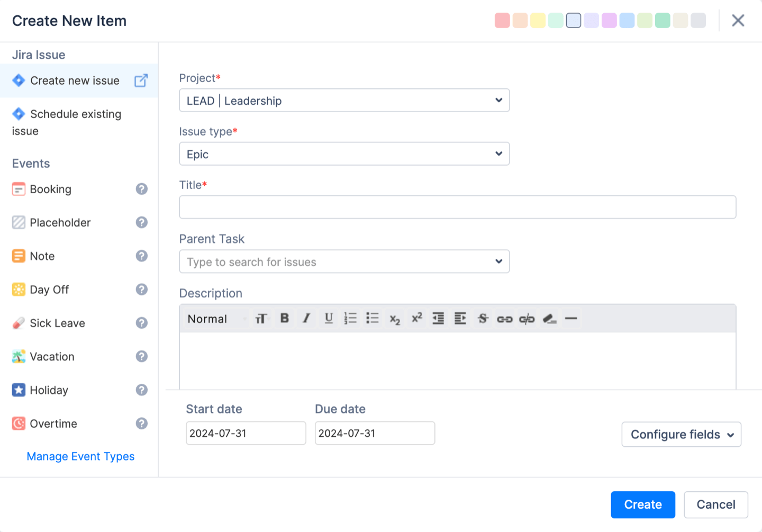Apply italic style in description editor

coord(306,318)
